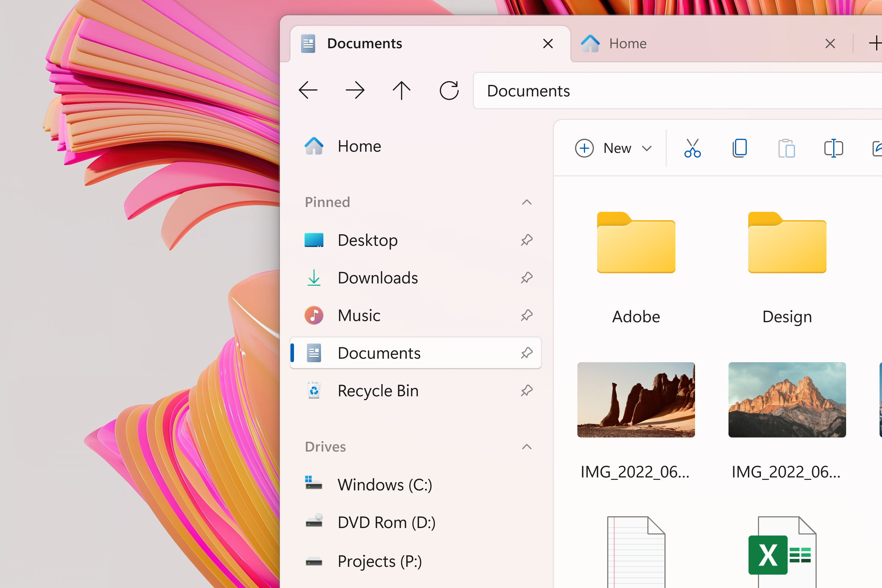882x588 pixels.
Task: Unpin Music from the sidebar
Action: (527, 315)
